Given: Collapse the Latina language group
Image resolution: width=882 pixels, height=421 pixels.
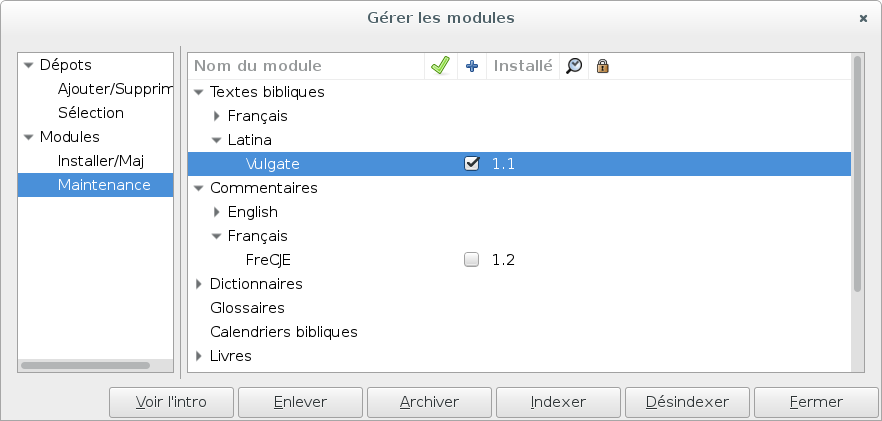Looking at the screenshot, I should [x=216, y=140].
